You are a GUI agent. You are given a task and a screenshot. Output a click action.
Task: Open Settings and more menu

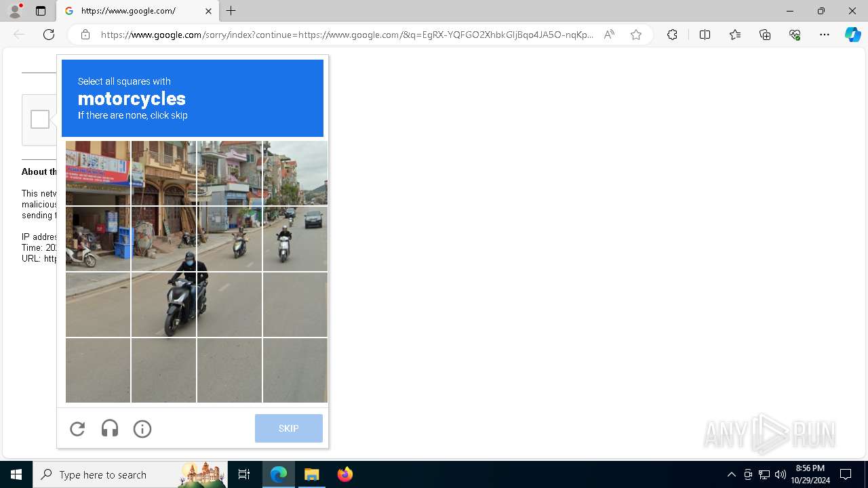825,35
